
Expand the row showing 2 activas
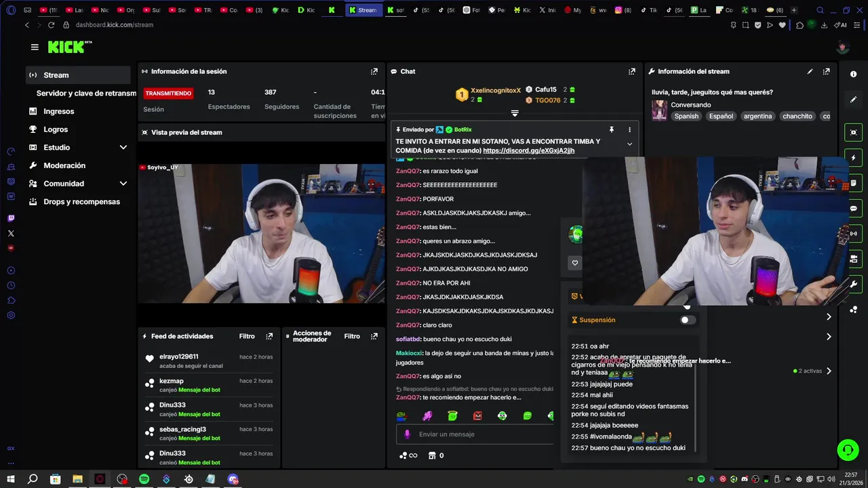[x=829, y=371]
